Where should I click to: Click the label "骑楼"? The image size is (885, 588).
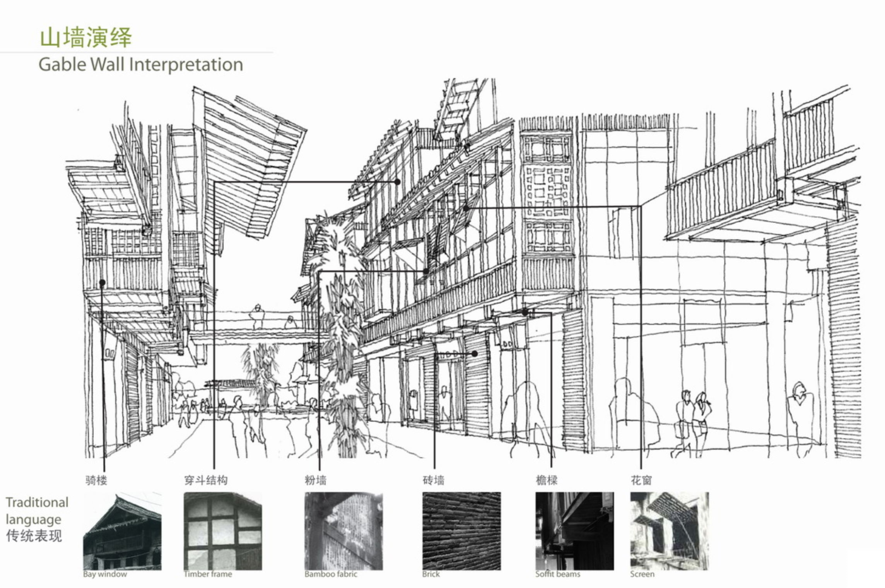coord(96,480)
